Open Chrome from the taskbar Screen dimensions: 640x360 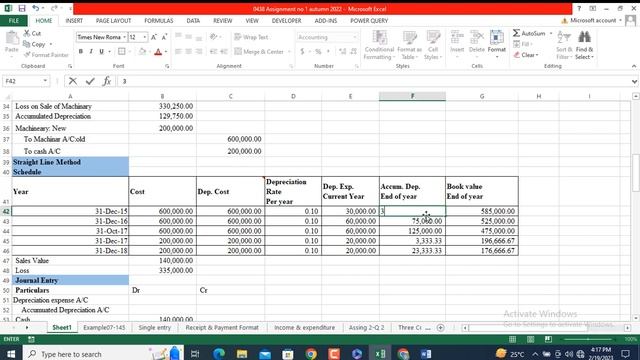pyautogui.click(x=311, y=354)
